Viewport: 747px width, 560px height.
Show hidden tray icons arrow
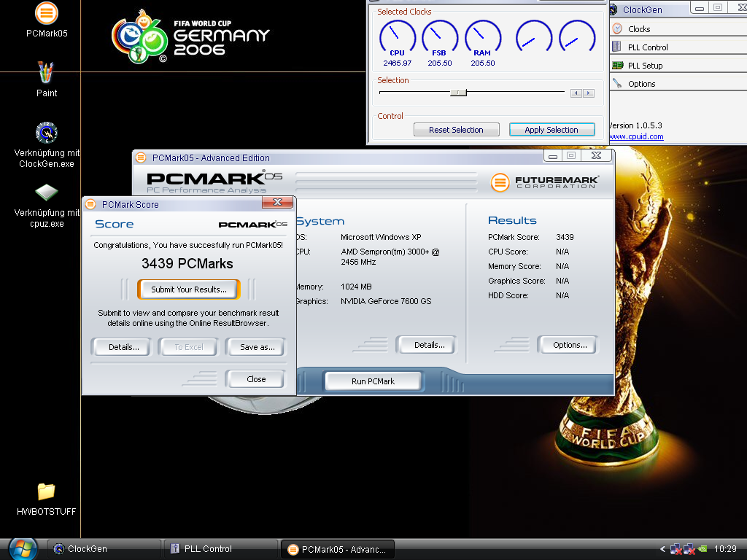[x=662, y=549]
